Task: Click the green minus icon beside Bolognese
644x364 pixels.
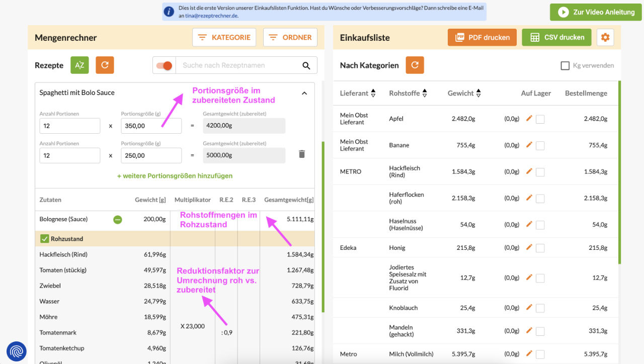Action: click(x=117, y=219)
